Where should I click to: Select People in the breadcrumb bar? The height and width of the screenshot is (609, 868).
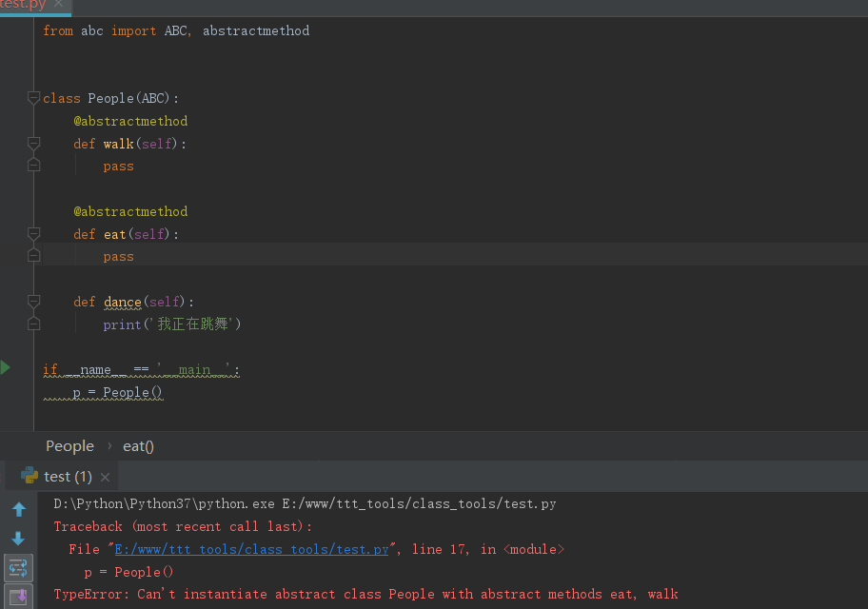(69, 446)
